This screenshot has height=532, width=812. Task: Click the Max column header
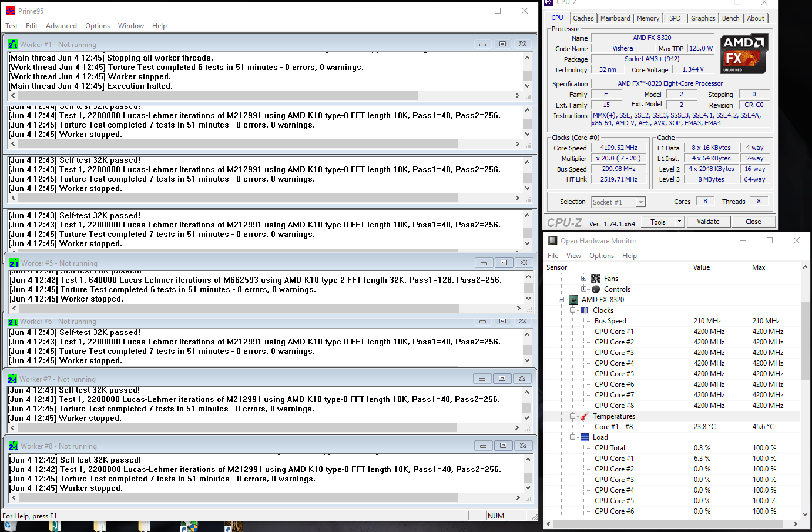pyautogui.click(x=774, y=267)
